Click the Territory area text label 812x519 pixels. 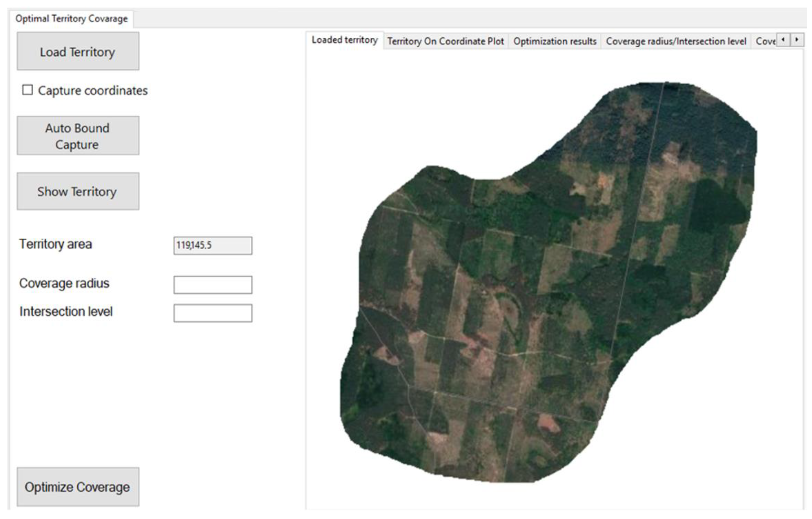56,244
